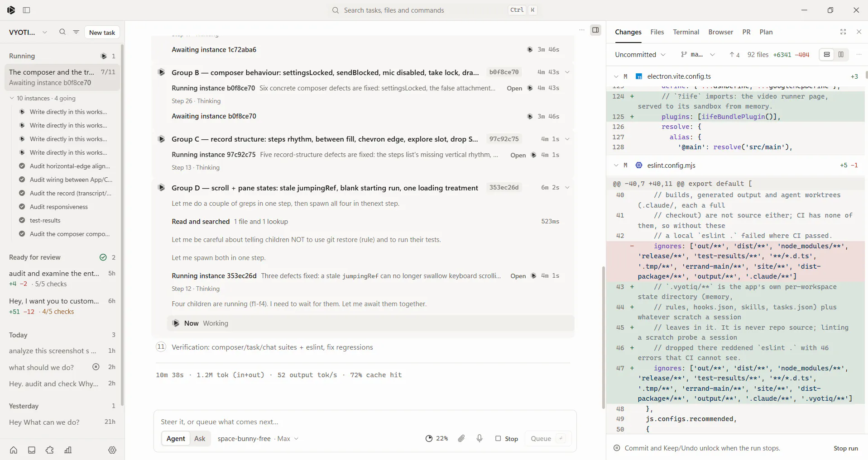Screen dimensions: 868x460
Task: Click the Group D play icon
Action: click(161, 188)
